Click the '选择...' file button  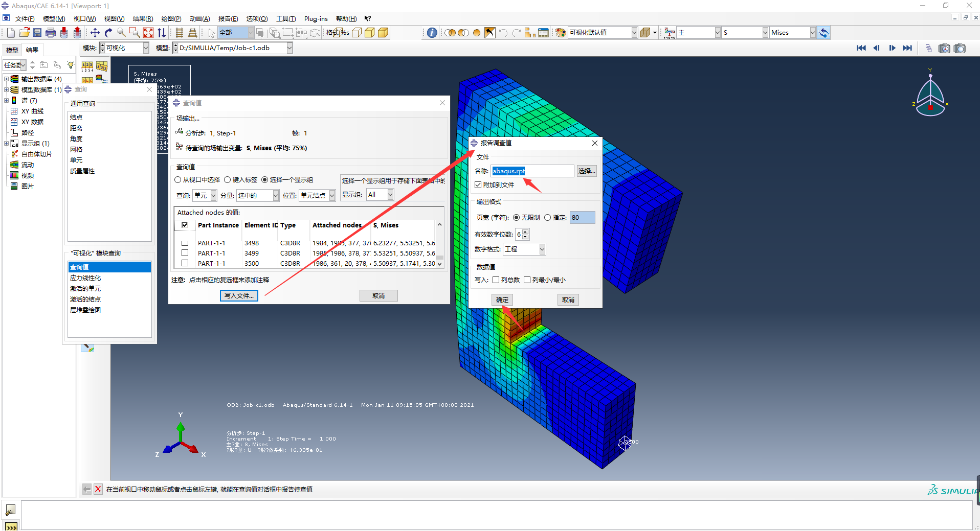point(587,171)
